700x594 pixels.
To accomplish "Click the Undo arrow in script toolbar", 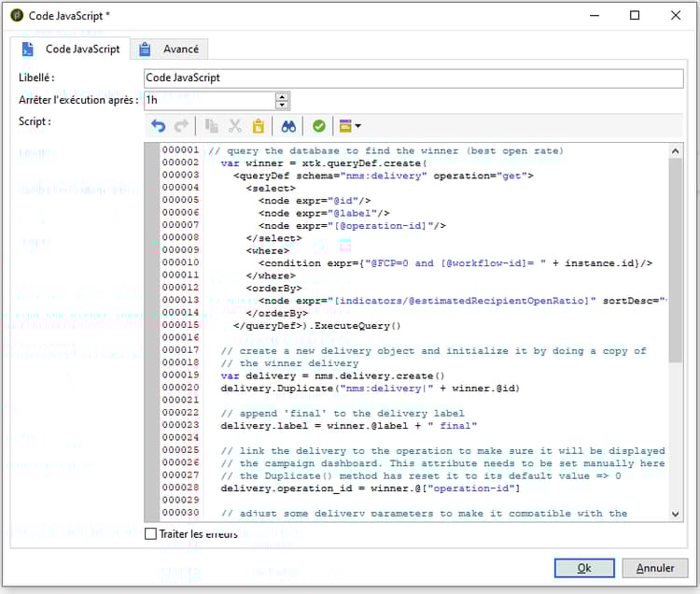I will pos(158,126).
